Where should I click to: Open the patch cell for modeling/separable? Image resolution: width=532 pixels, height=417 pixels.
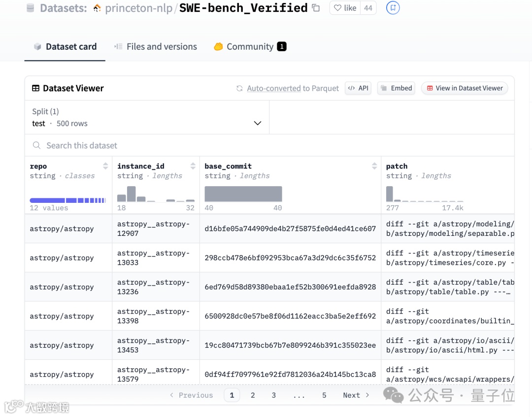tap(448, 228)
